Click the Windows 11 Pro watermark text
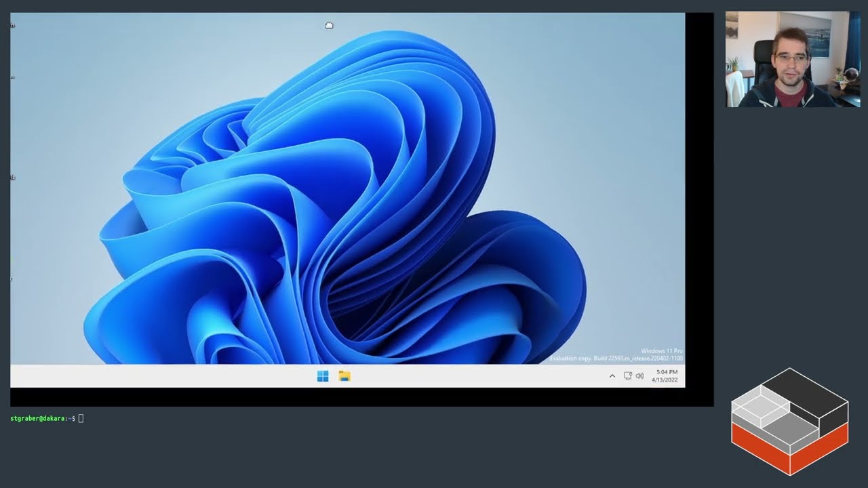Viewport: 868px width, 488px height. pyautogui.click(x=661, y=351)
